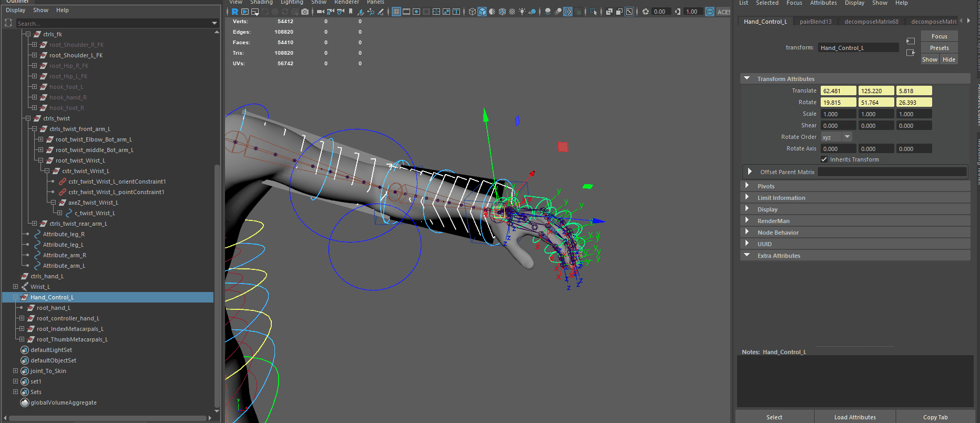This screenshot has height=423, width=980.
Task: Toggle the Inherits Transform checkbox
Action: point(824,159)
